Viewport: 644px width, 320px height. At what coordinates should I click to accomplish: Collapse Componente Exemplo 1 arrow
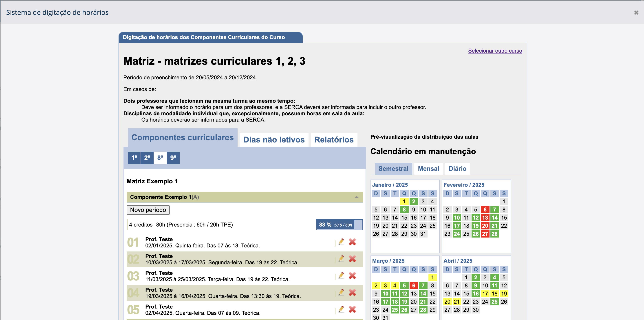pos(357,197)
